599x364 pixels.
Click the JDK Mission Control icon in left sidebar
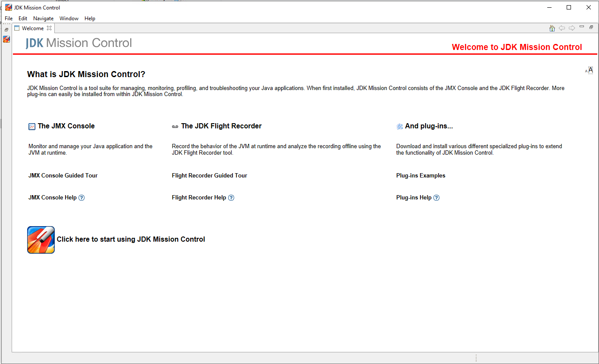(x=6, y=39)
